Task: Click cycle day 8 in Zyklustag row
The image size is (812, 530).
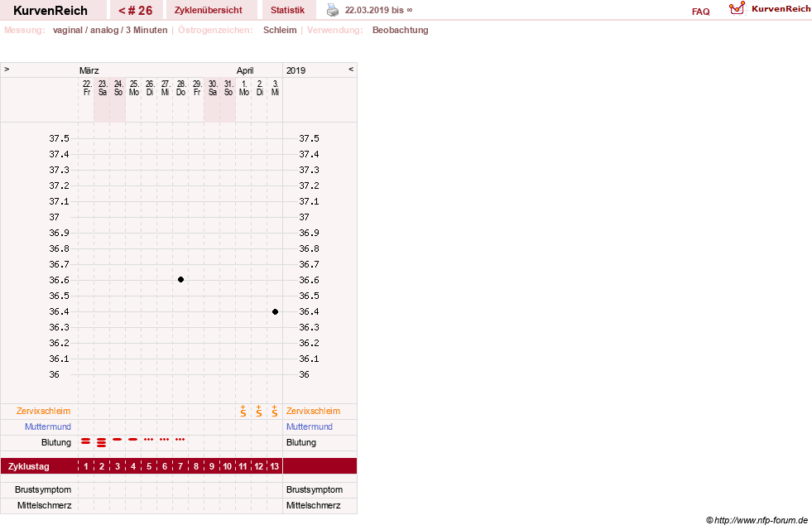Action: (x=195, y=466)
